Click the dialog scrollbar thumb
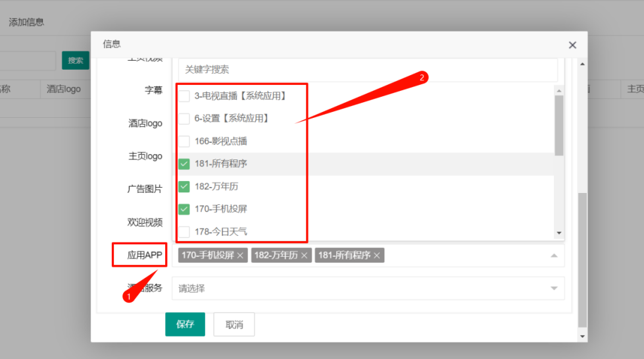The height and width of the screenshot is (359, 644). (582, 260)
